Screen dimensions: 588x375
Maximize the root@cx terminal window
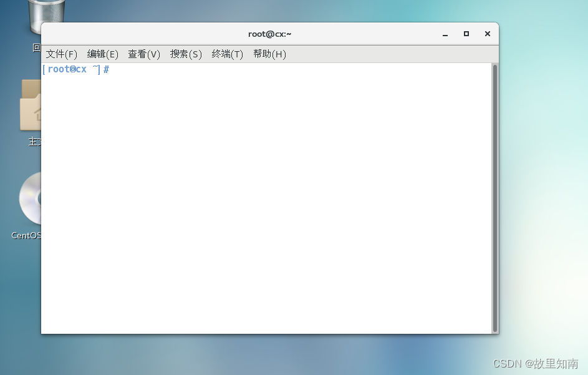[x=466, y=34]
